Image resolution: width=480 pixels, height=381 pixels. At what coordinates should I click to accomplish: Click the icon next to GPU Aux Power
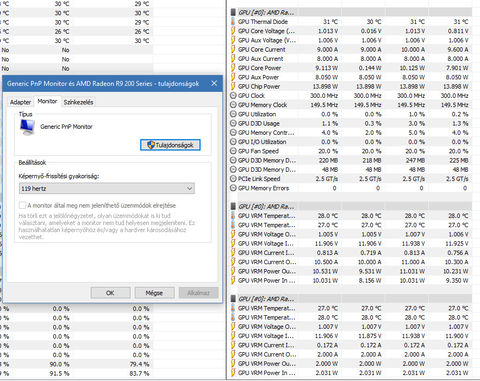233,77
